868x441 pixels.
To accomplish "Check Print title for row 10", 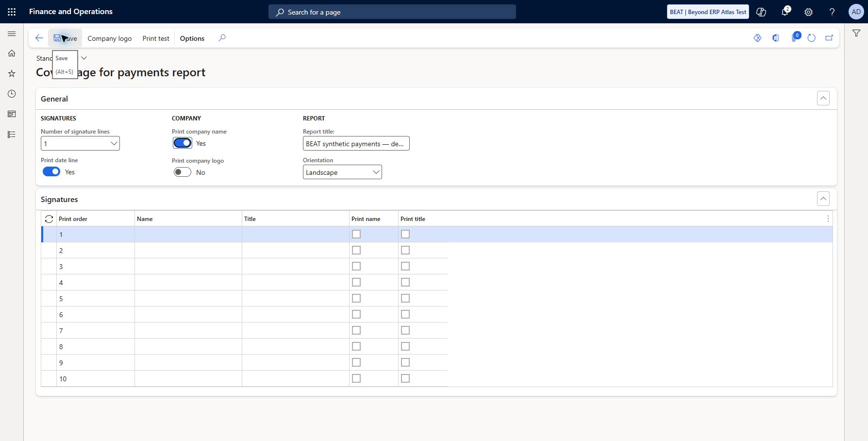I will (405, 378).
